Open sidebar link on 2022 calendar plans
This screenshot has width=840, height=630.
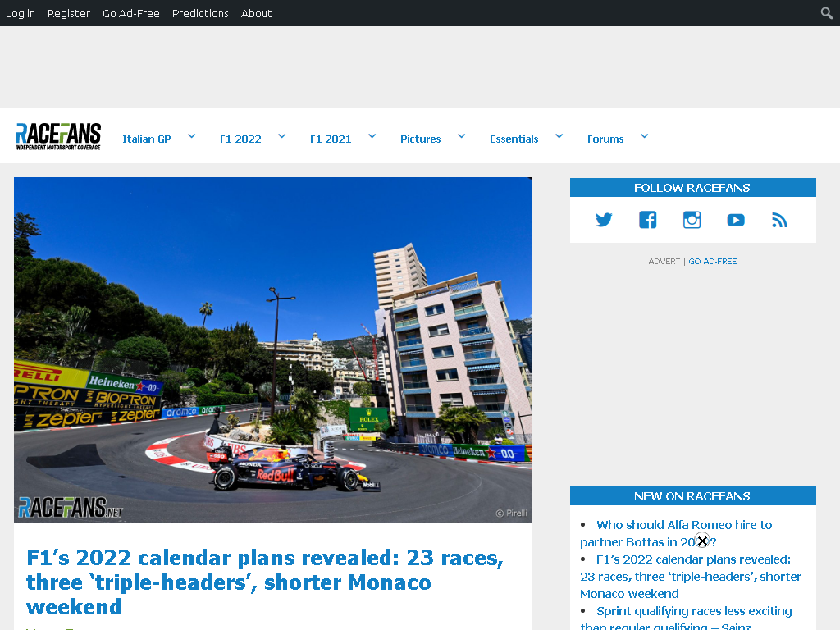(x=691, y=577)
